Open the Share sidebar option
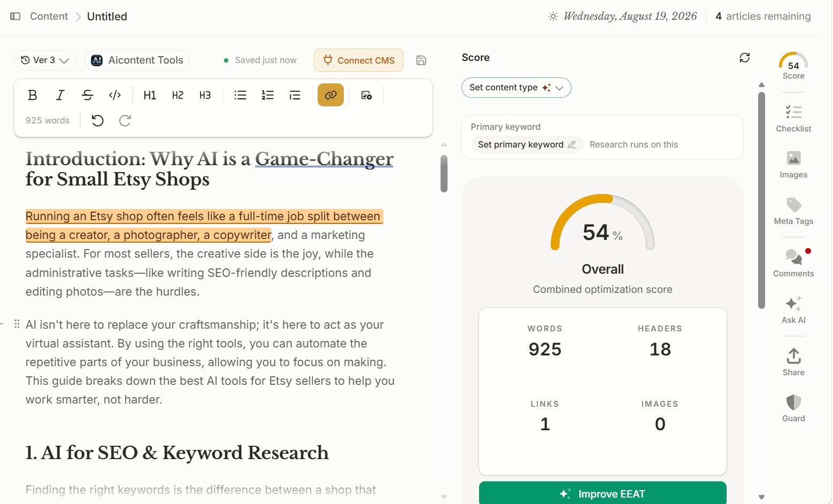Viewport: 833px width, 504px height. (x=793, y=362)
